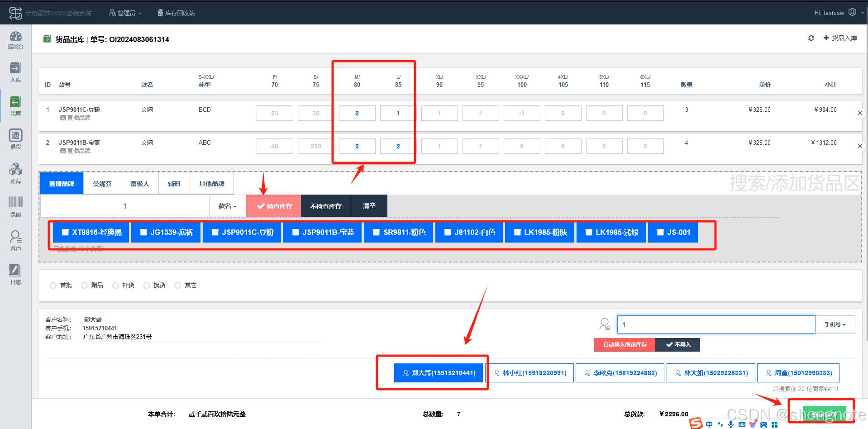Go to 入库 in the sidebar
The width and height of the screenshot is (868, 429).
pyautogui.click(x=15, y=72)
